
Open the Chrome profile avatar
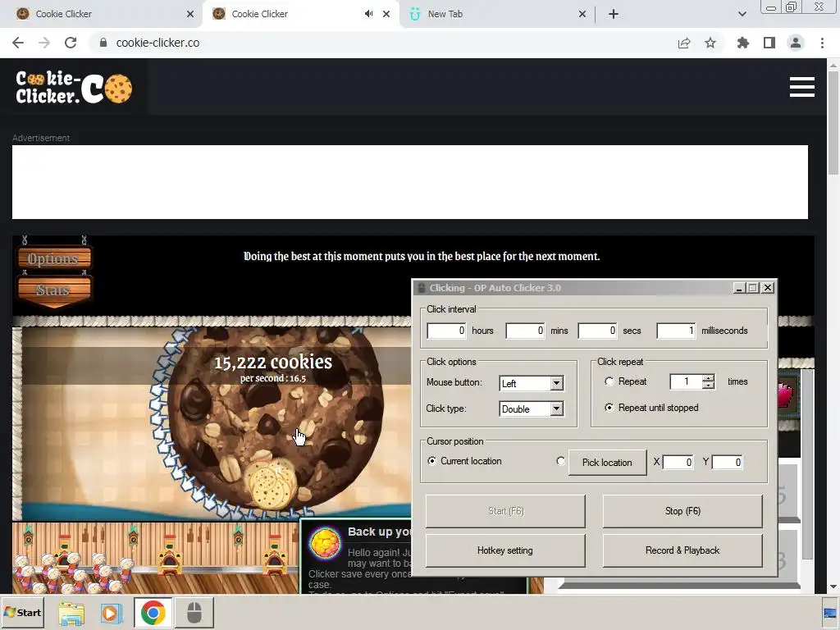796,43
